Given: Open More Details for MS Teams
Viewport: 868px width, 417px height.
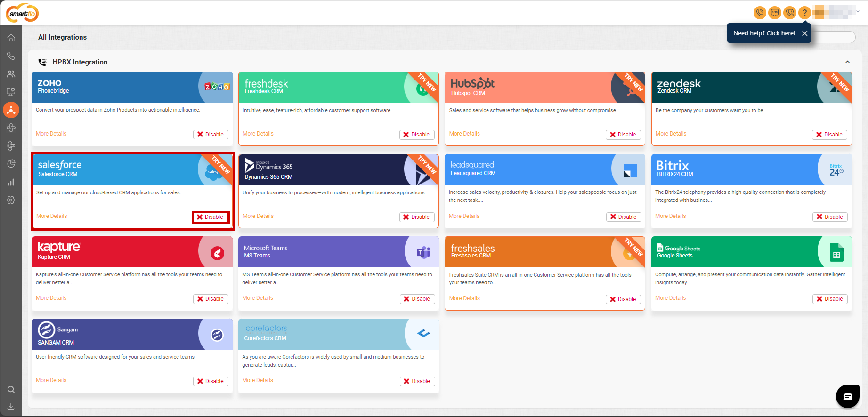Looking at the screenshot, I should [258, 298].
